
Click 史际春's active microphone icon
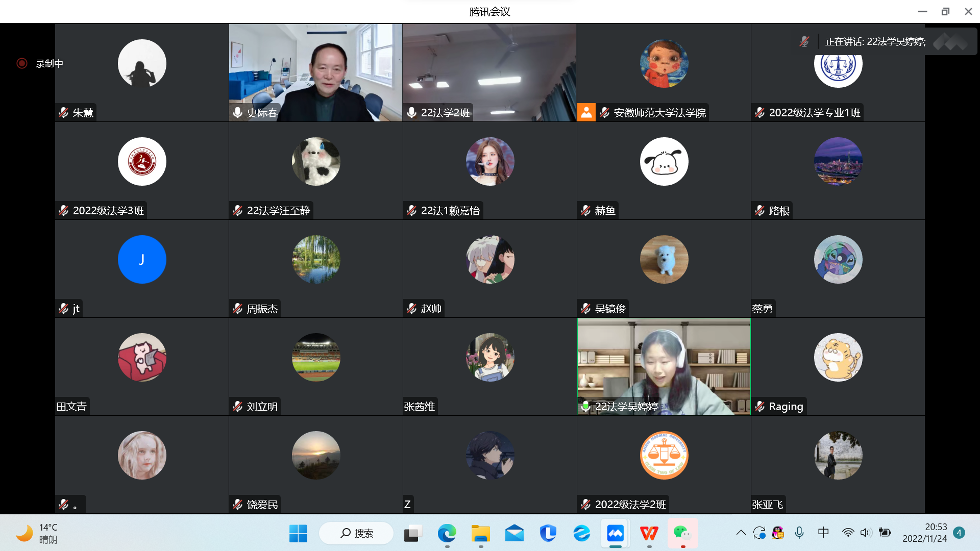point(238,113)
